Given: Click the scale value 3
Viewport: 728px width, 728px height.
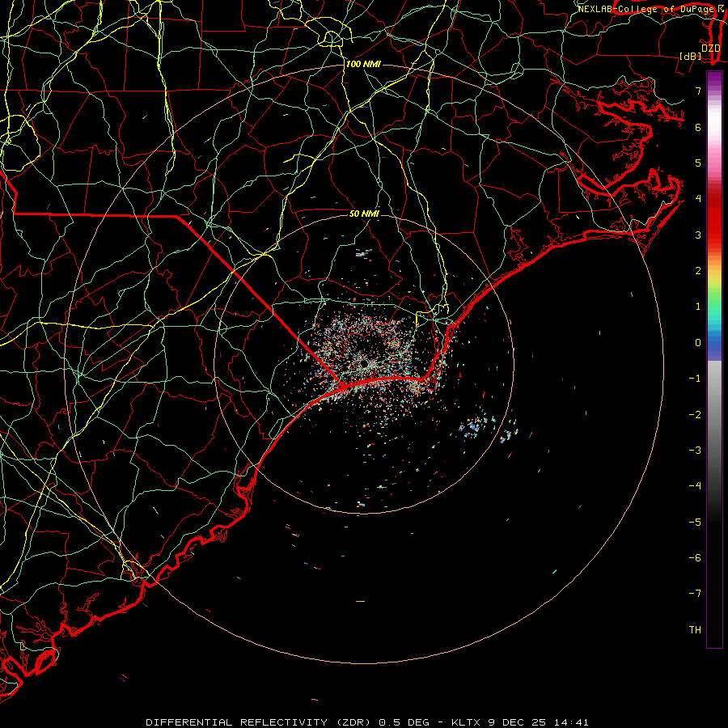Looking at the screenshot, I should click(x=698, y=235).
